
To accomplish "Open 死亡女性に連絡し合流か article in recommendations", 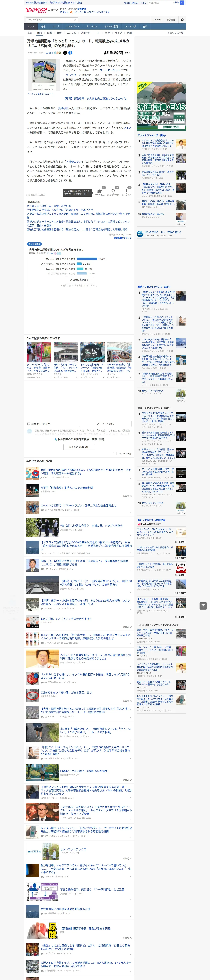I will (x=91, y=526).
